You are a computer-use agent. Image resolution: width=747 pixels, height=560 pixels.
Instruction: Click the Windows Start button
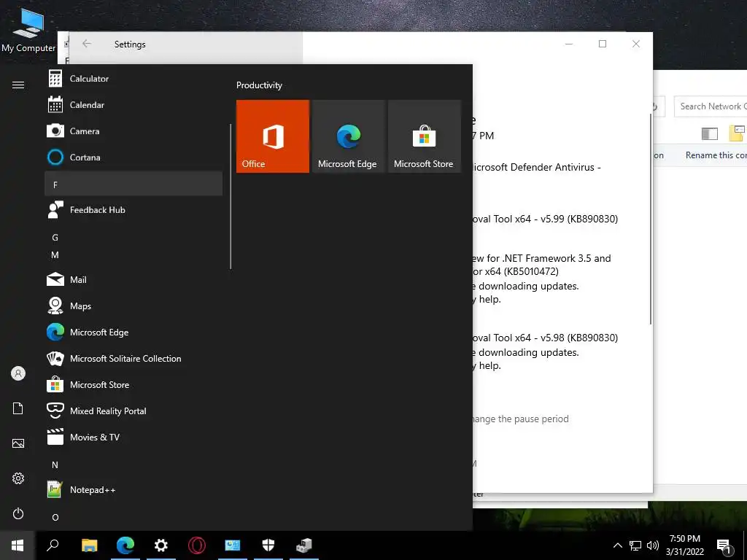click(18, 545)
